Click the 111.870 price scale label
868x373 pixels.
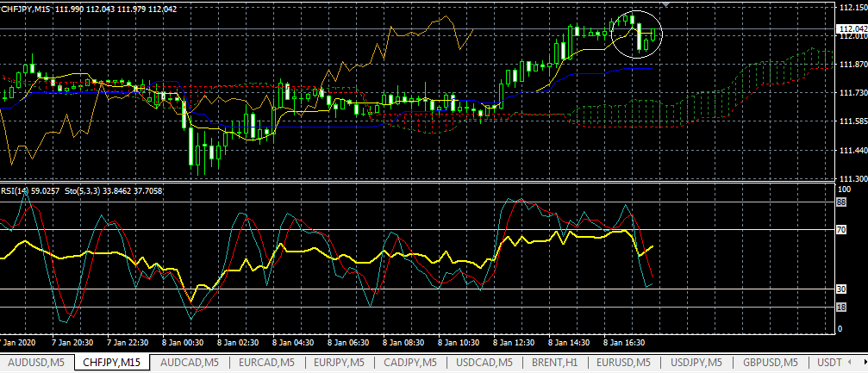852,65
